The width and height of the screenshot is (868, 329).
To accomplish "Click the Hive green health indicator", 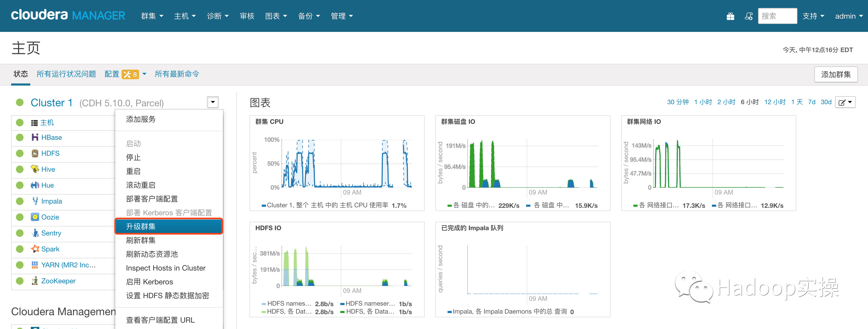I will click(x=20, y=169).
